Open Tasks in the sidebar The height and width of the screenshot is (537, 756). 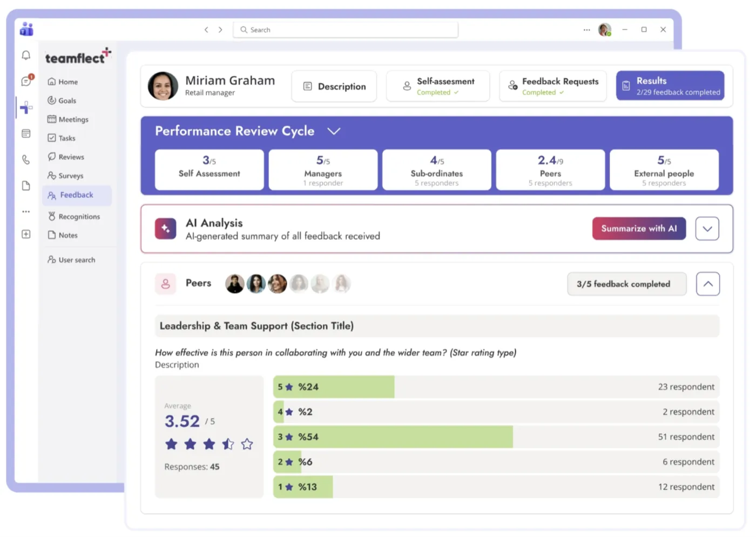[62, 138]
